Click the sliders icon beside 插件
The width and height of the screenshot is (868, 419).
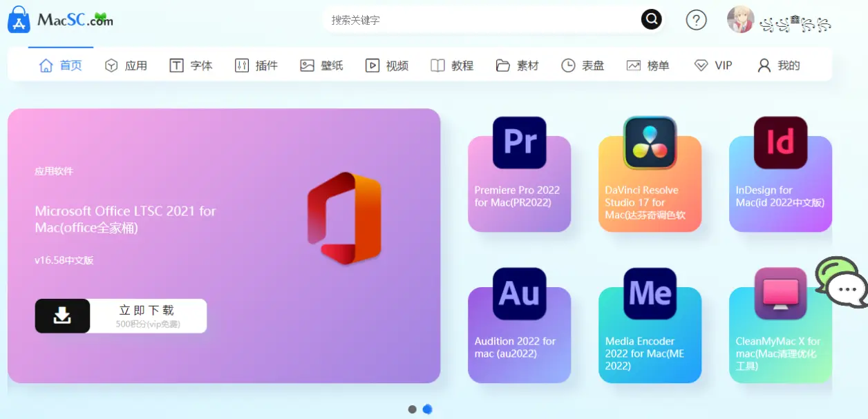(242, 66)
